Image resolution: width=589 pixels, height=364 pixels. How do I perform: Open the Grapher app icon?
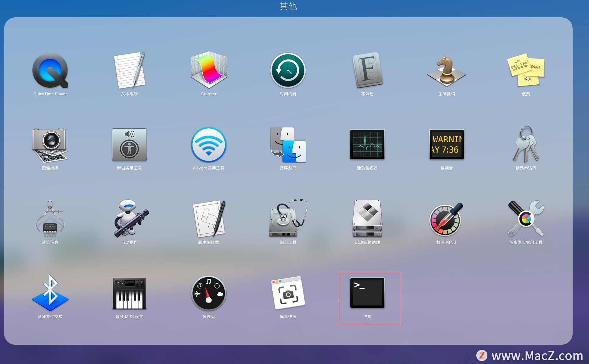pyautogui.click(x=209, y=70)
